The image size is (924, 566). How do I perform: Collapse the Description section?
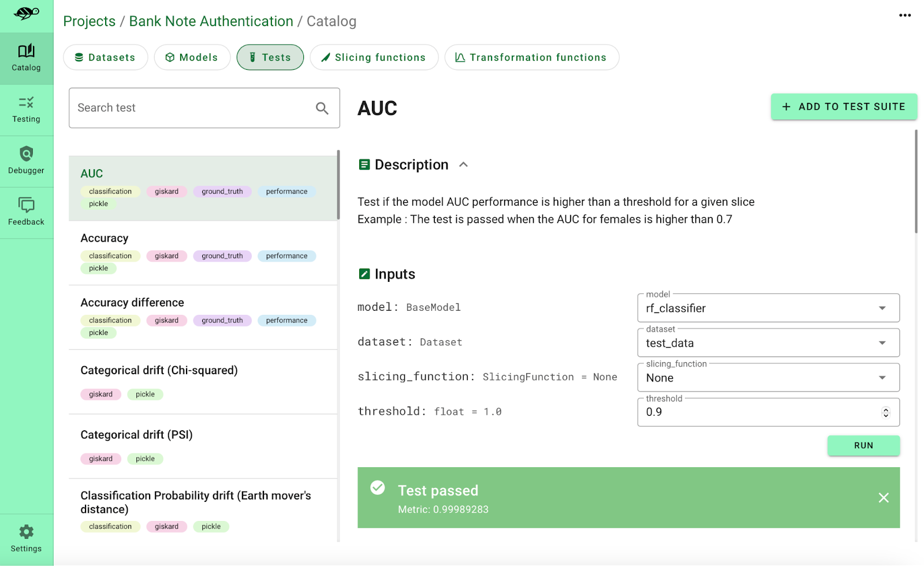463,164
